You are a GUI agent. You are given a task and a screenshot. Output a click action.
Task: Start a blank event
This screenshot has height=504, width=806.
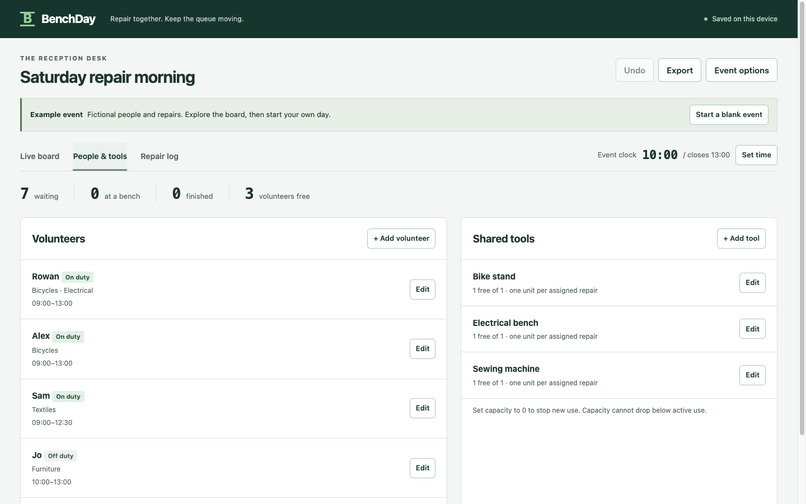(729, 114)
